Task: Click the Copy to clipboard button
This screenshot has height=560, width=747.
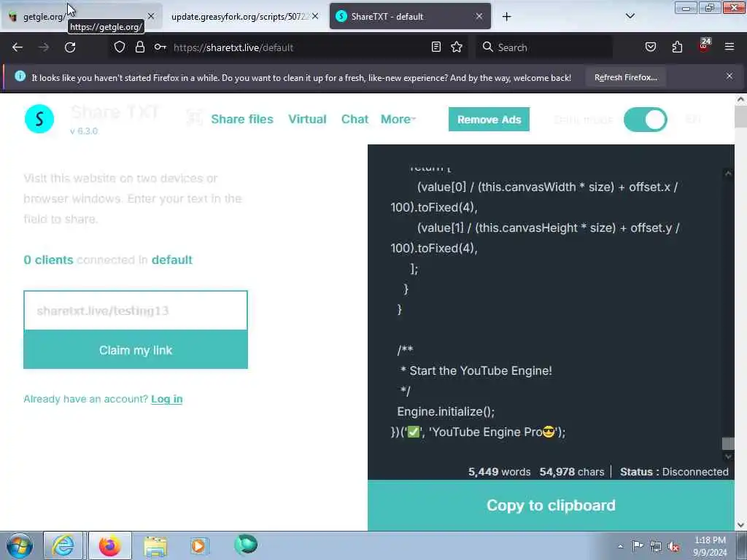Action: (551, 505)
